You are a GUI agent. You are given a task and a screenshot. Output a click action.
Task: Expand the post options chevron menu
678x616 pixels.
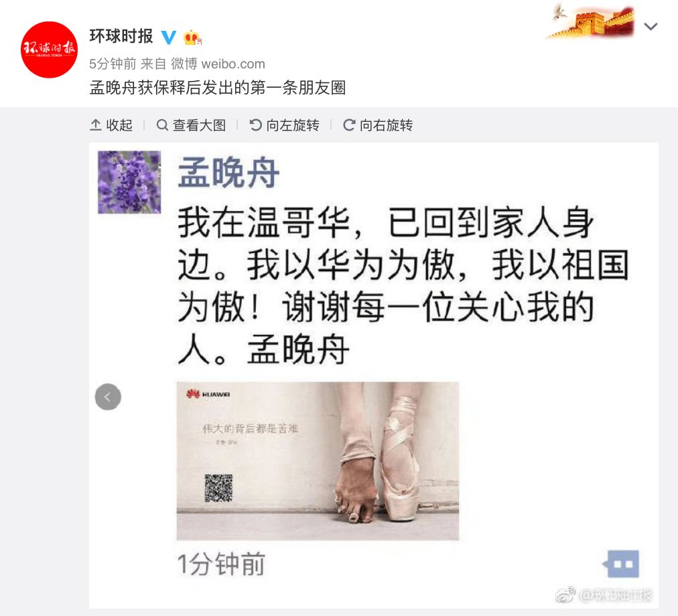pos(651,26)
